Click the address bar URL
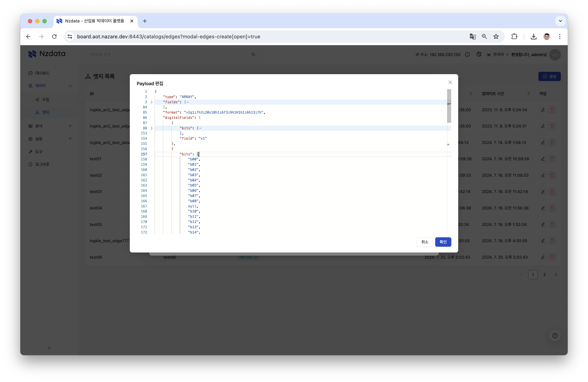This screenshot has width=588, height=382. (169, 37)
